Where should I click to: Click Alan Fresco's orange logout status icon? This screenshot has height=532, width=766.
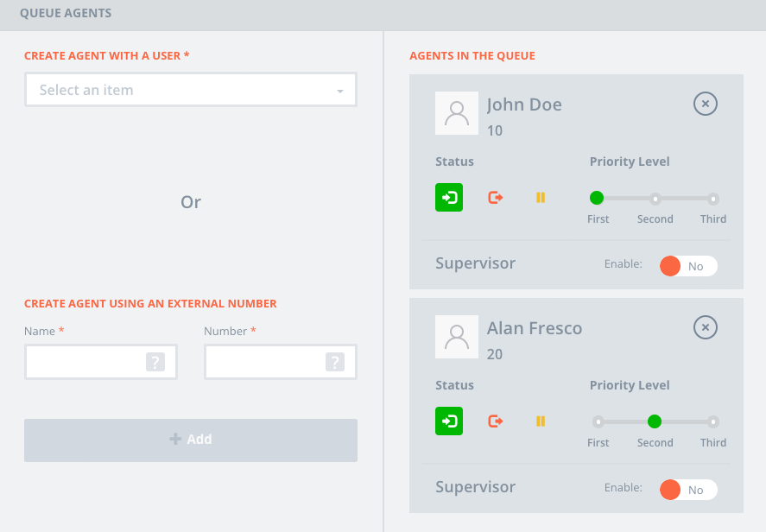(x=496, y=421)
